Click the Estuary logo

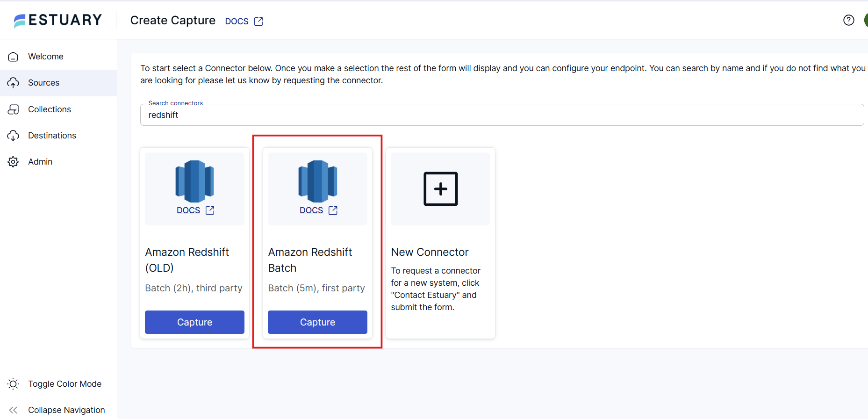[57, 20]
